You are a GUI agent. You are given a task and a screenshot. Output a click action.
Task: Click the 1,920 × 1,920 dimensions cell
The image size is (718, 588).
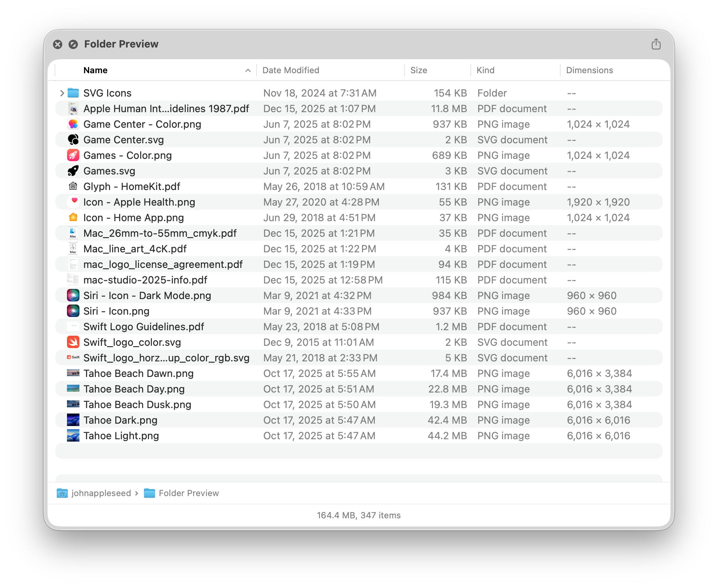pos(598,202)
